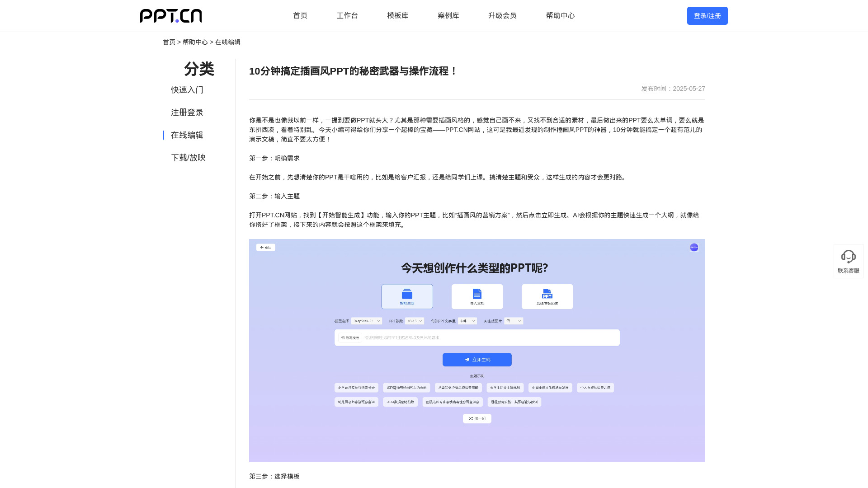The image size is (868, 488).
Task: Click the 第三步:选择模板 heading
Action: click(274, 476)
